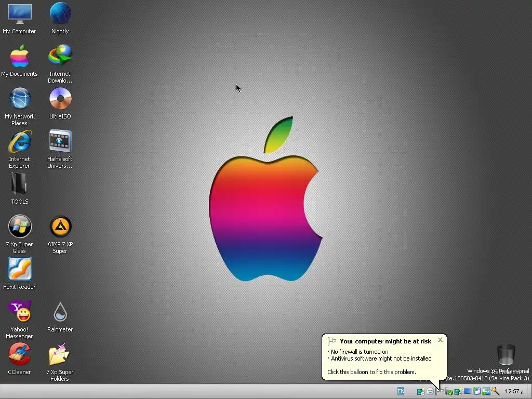Close the security warning balloon
Image resolution: width=532 pixels, height=399 pixels.
(440, 340)
